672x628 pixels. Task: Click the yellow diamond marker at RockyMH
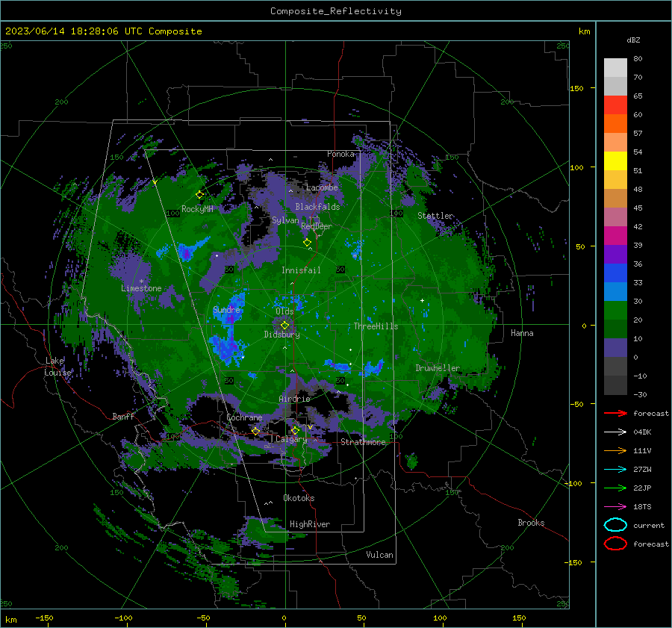coord(199,195)
